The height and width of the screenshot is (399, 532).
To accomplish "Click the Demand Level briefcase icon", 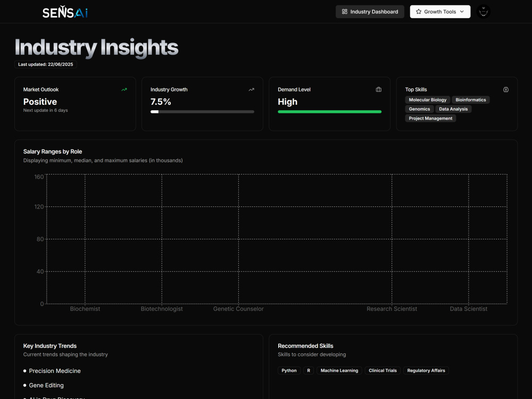I will [x=379, y=89].
